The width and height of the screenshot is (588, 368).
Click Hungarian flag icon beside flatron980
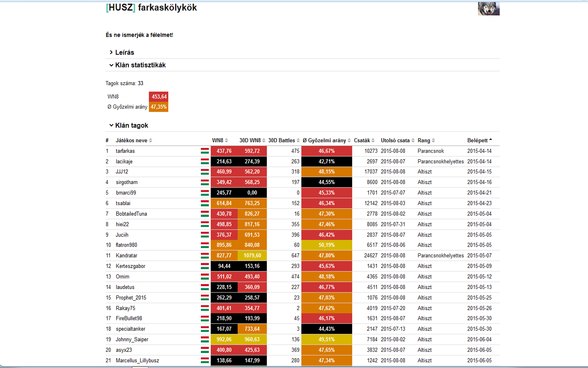point(205,245)
